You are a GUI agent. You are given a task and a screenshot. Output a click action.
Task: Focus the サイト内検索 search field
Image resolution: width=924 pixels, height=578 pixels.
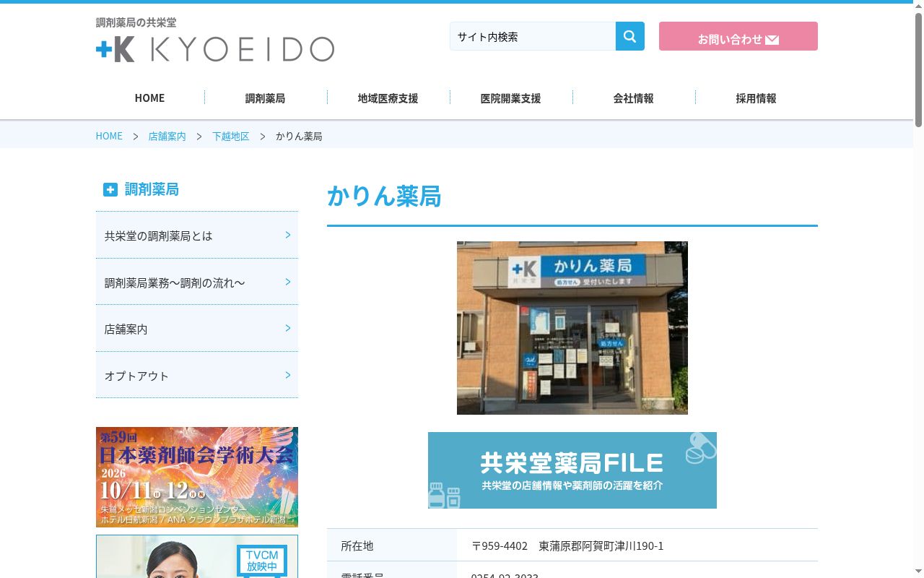(x=533, y=36)
